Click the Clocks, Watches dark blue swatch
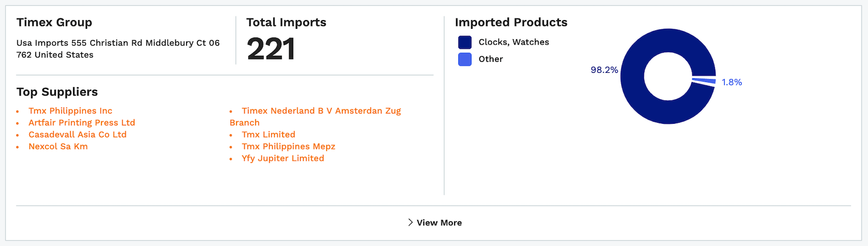868x246 pixels. pyautogui.click(x=465, y=42)
